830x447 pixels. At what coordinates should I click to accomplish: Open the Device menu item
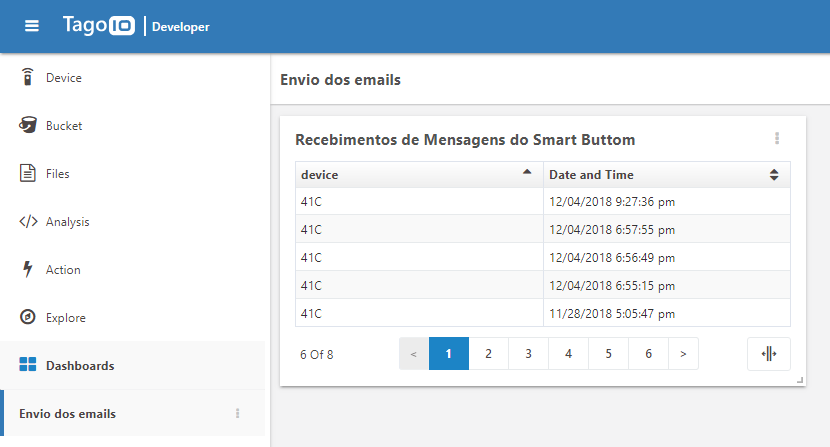click(64, 78)
